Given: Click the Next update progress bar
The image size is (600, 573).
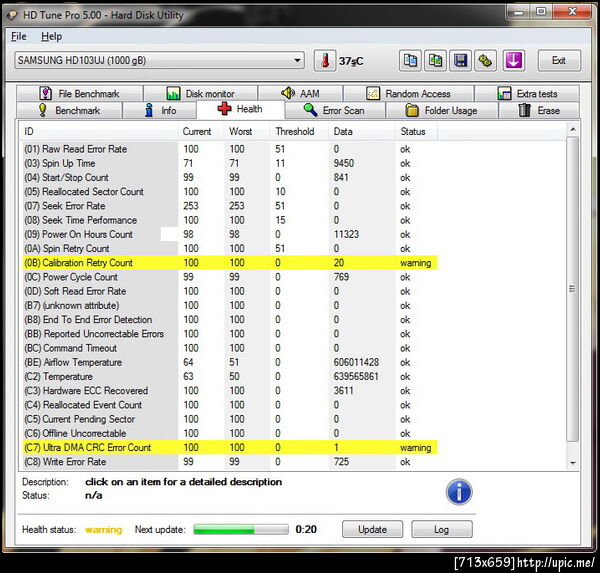Looking at the screenshot, I should click(x=241, y=529).
